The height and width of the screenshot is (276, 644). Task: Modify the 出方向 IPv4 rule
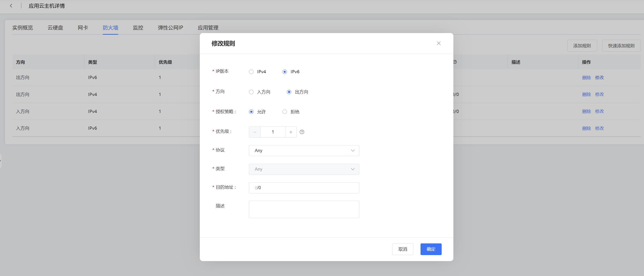(x=599, y=95)
